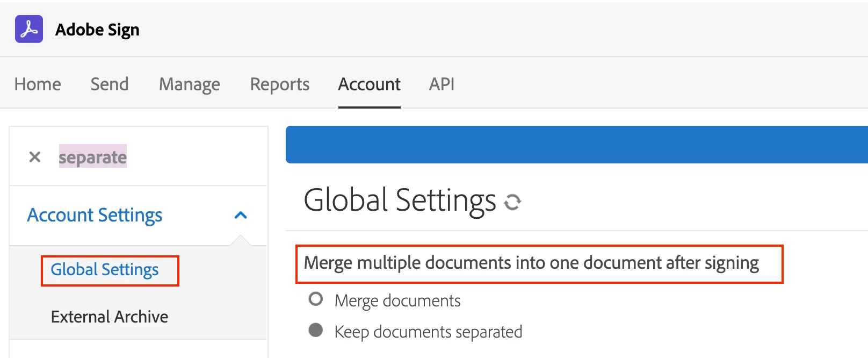Click the 'Merge multiple documents into one document' label
868x358 pixels.
[x=531, y=263]
